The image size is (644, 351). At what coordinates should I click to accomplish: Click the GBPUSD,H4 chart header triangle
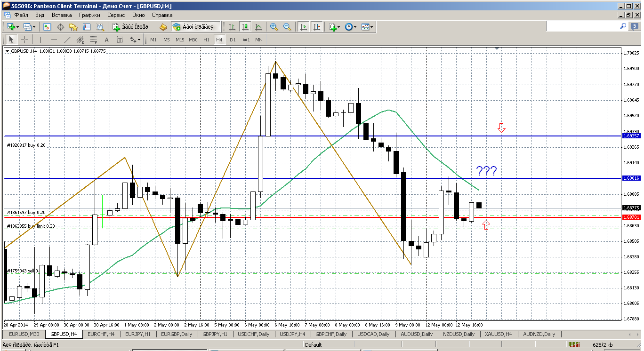click(x=7, y=51)
